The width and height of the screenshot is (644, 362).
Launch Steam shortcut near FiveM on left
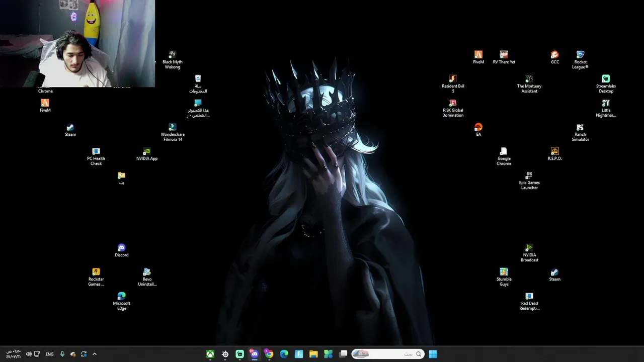pyautogui.click(x=70, y=130)
